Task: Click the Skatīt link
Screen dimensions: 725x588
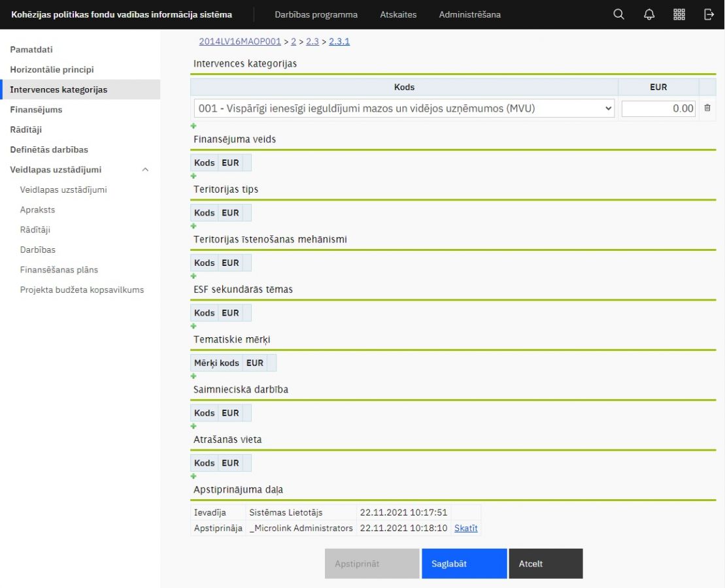Action: pos(465,528)
